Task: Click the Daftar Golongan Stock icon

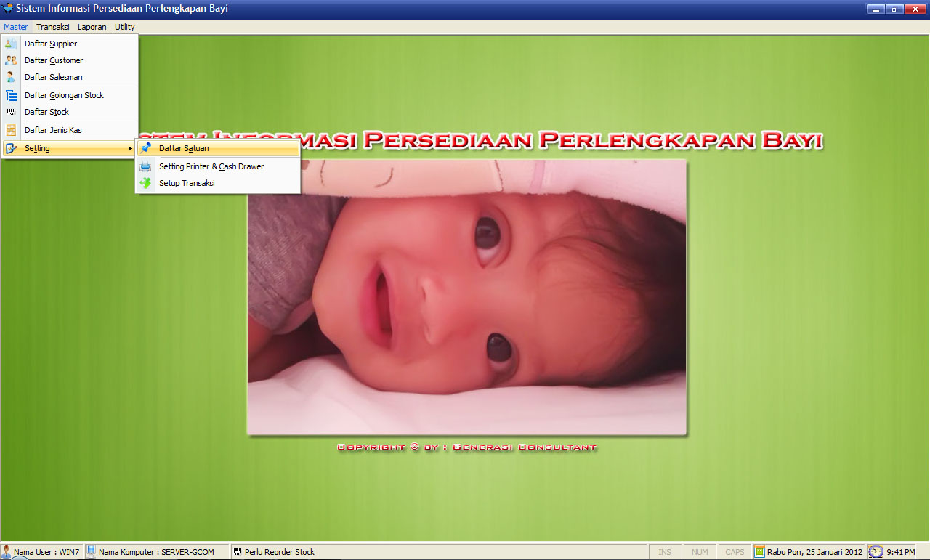Action: point(11,95)
